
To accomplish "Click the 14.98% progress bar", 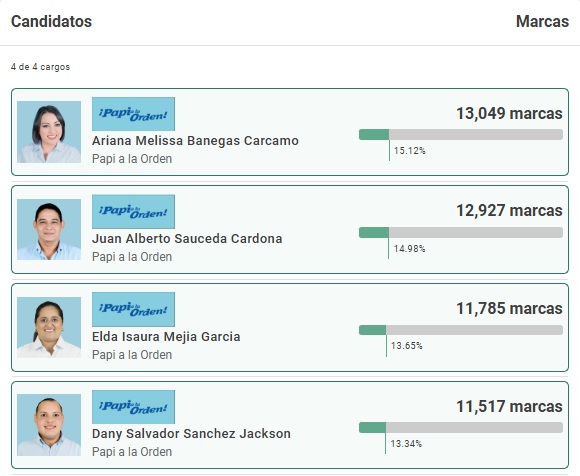I will tap(461, 232).
